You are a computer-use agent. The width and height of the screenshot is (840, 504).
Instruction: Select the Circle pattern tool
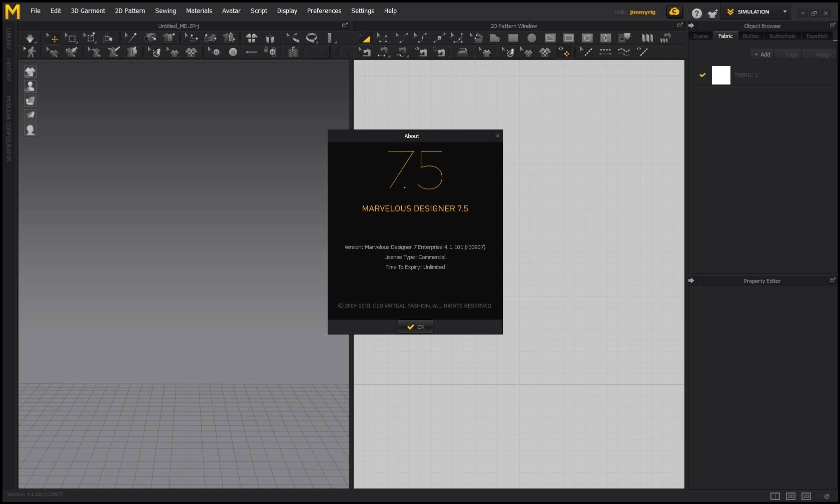click(x=531, y=38)
